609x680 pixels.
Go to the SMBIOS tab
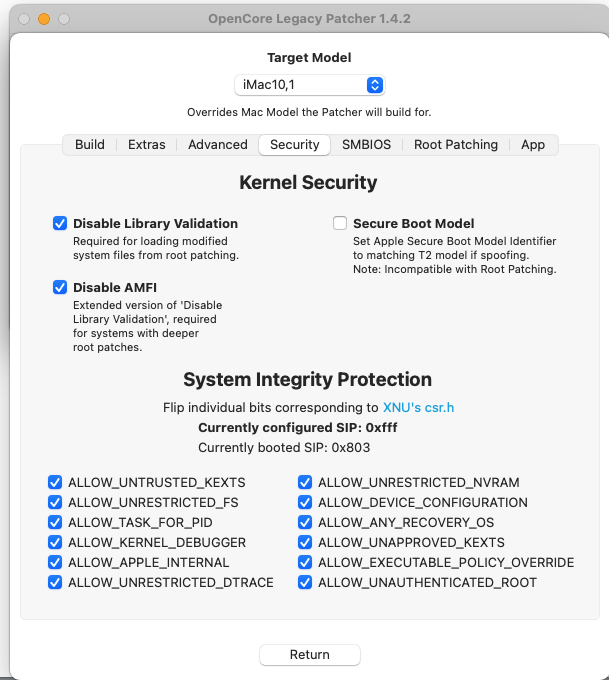click(366, 144)
